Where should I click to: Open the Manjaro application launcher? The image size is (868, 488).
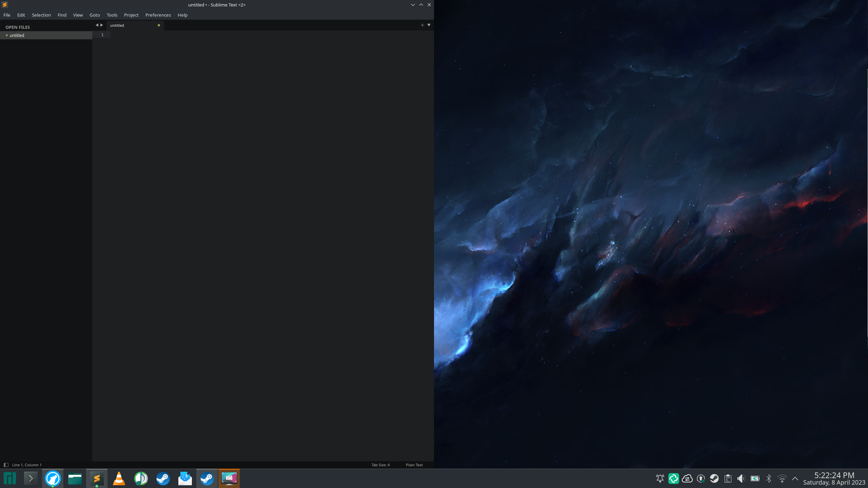coord(10,479)
